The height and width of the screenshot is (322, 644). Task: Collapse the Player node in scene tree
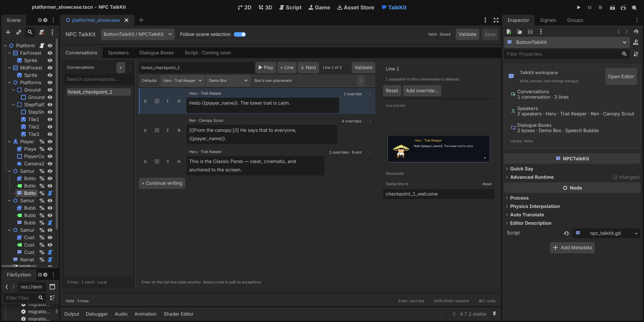pos(9,142)
